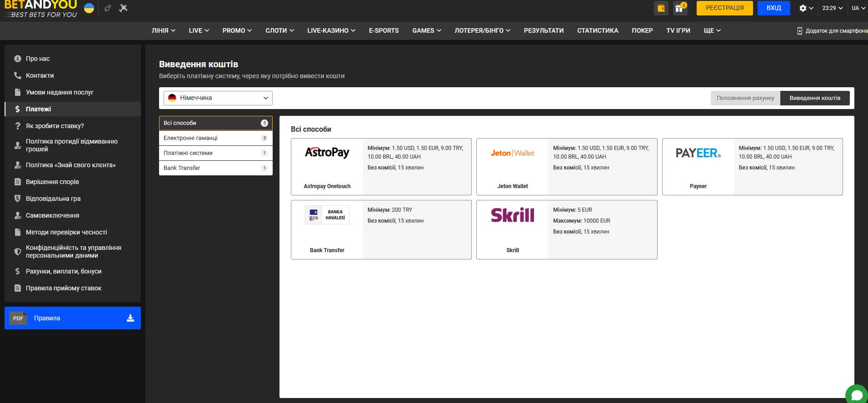Expand the ЛІНІЯ menu
The width and height of the screenshot is (868, 403).
[x=164, y=30]
